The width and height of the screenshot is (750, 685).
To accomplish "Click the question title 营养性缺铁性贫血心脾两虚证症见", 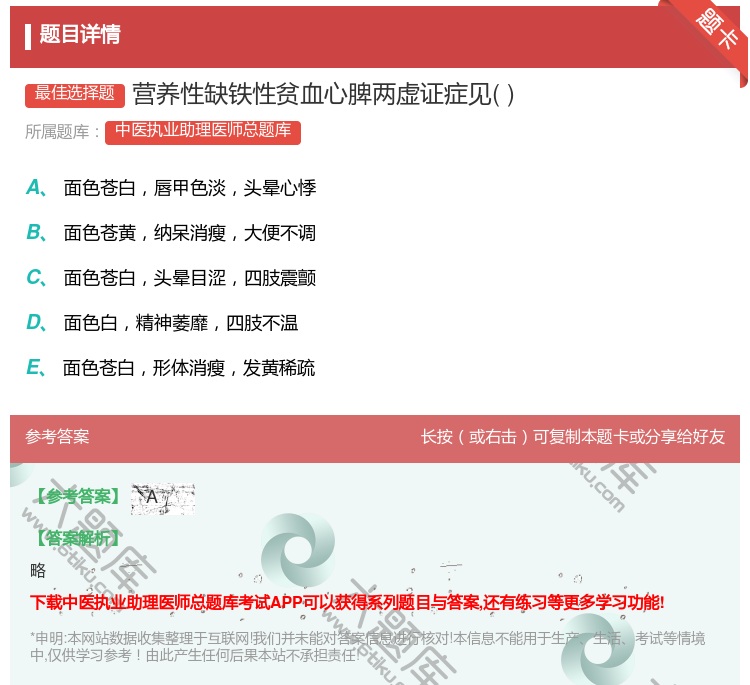I will pos(323,95).
